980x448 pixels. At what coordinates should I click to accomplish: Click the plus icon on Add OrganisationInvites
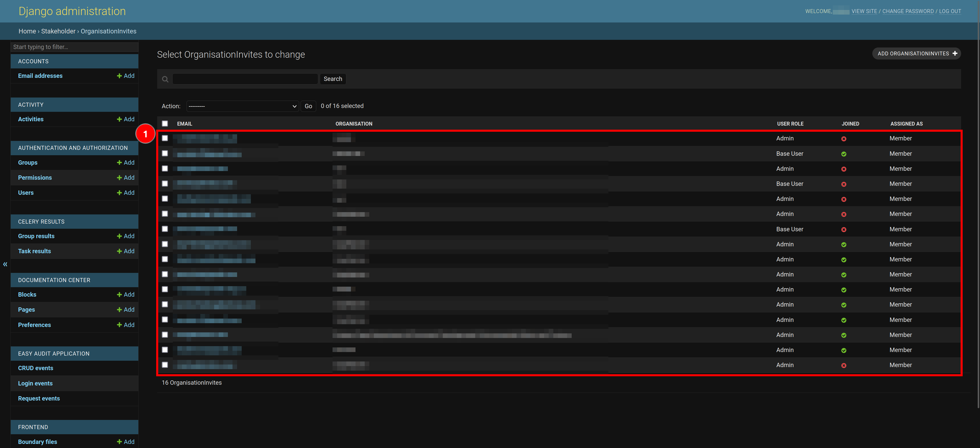[955, 54]
